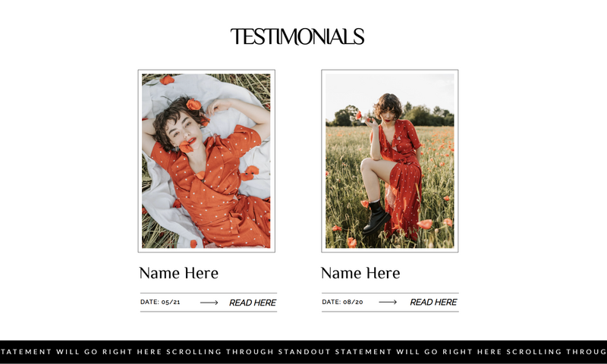Click the pale sky in the field photo
Screen dimensions: 607x364
[x=390, y=87]
